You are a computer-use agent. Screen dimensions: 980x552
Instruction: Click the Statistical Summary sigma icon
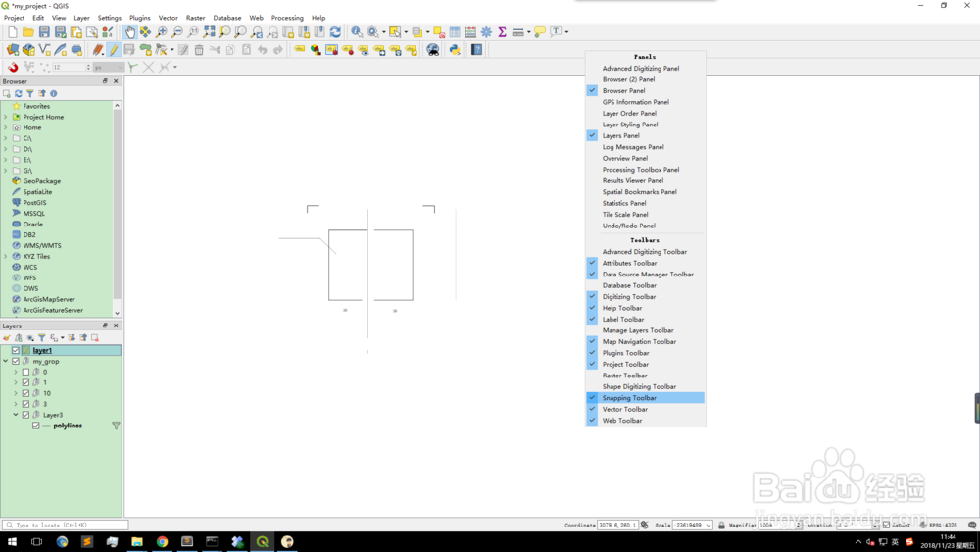coord(502,32)
